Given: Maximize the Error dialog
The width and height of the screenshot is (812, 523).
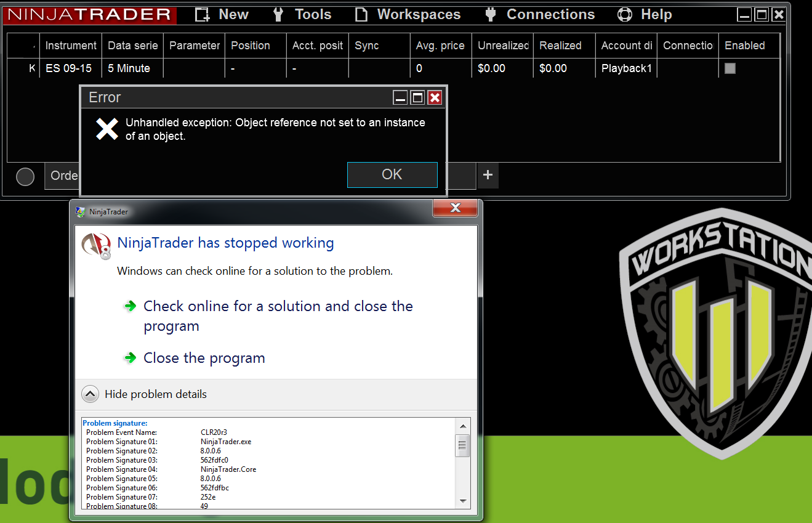Looking at the screenshot, I should coord(418,97).
